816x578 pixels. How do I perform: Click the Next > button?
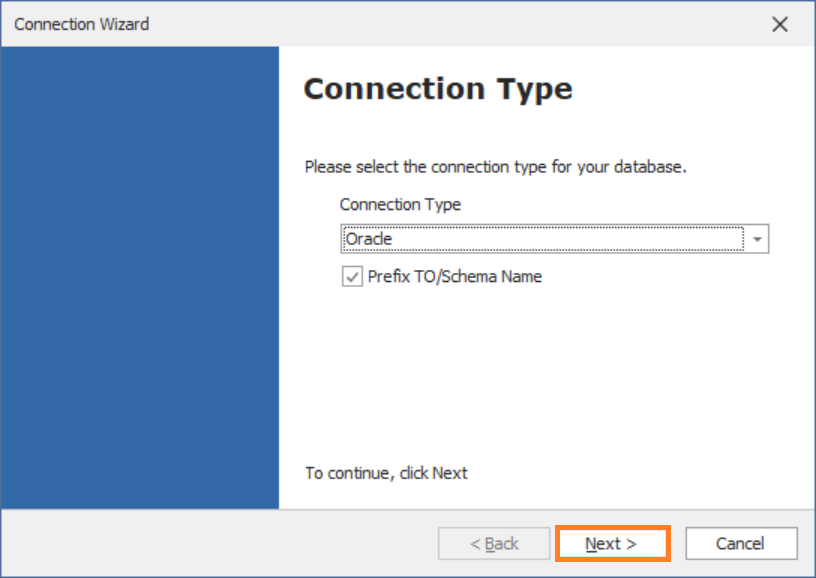(x=613, y=544)
